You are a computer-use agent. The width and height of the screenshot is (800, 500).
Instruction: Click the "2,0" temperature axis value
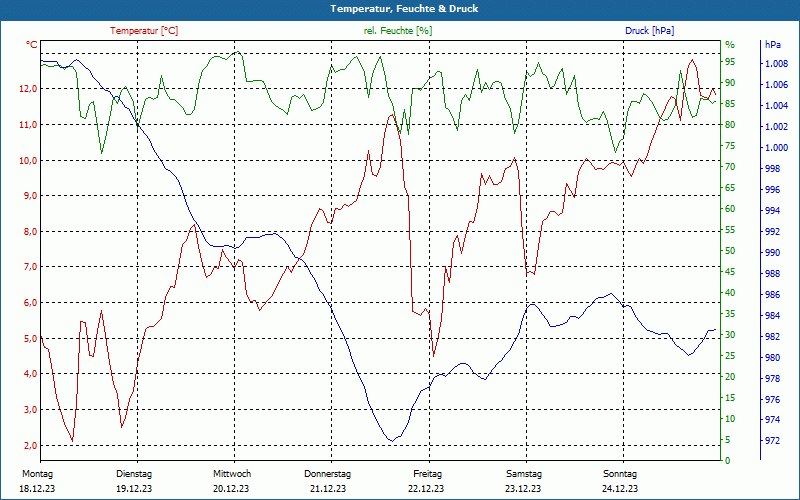pos(29,445)
